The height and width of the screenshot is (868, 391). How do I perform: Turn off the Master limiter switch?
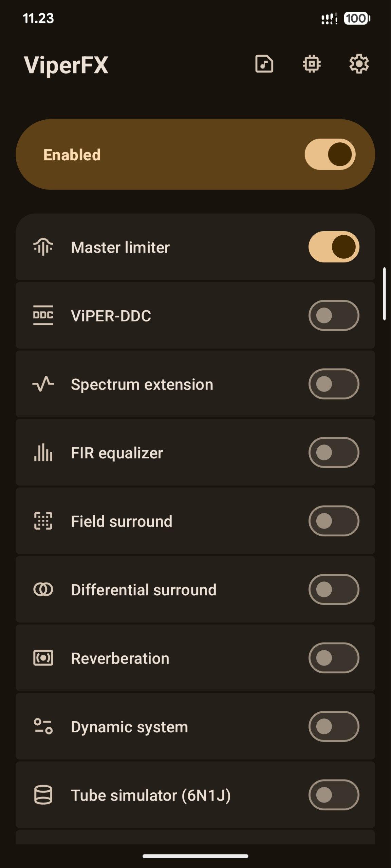(x=334, y=247)
